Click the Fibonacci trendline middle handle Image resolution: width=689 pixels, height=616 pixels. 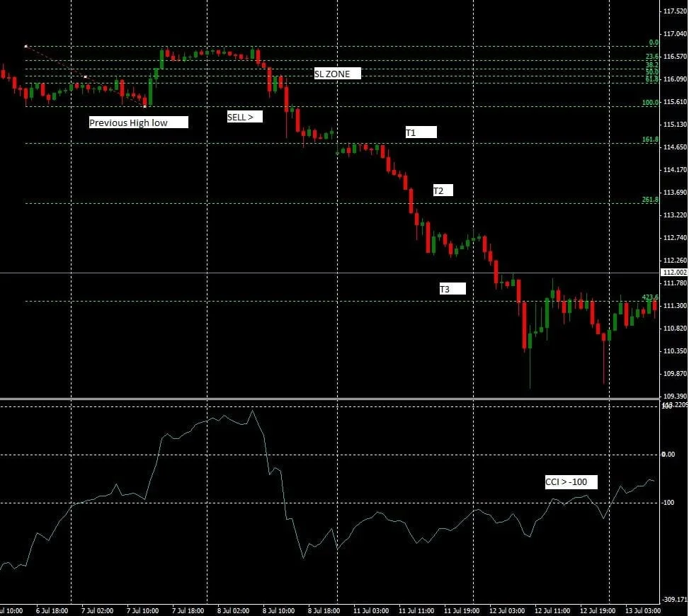(85, 76)
